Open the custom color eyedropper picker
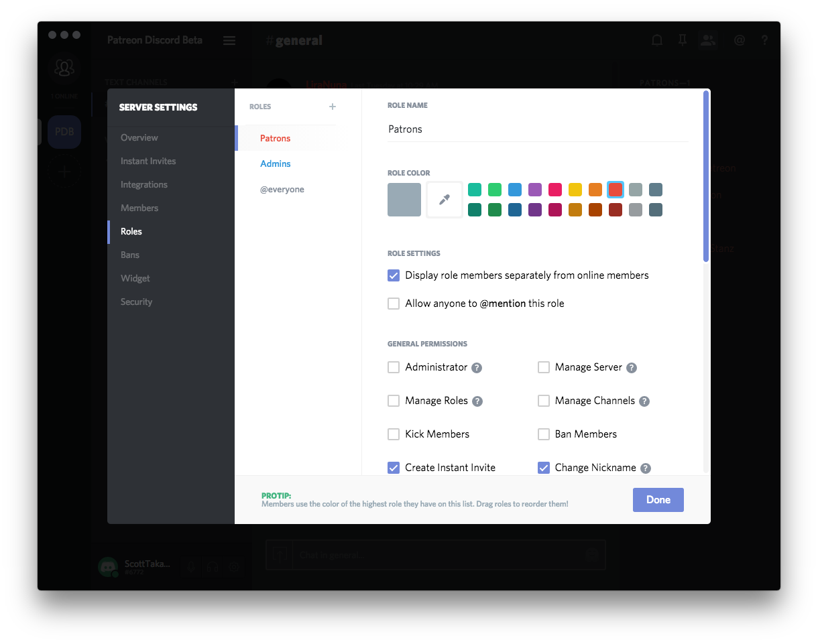 click(x=445, y=200)
